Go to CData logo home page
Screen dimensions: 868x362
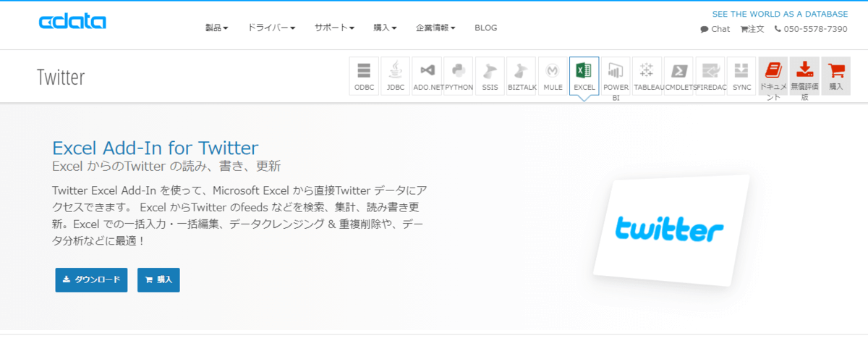(72, 22)
